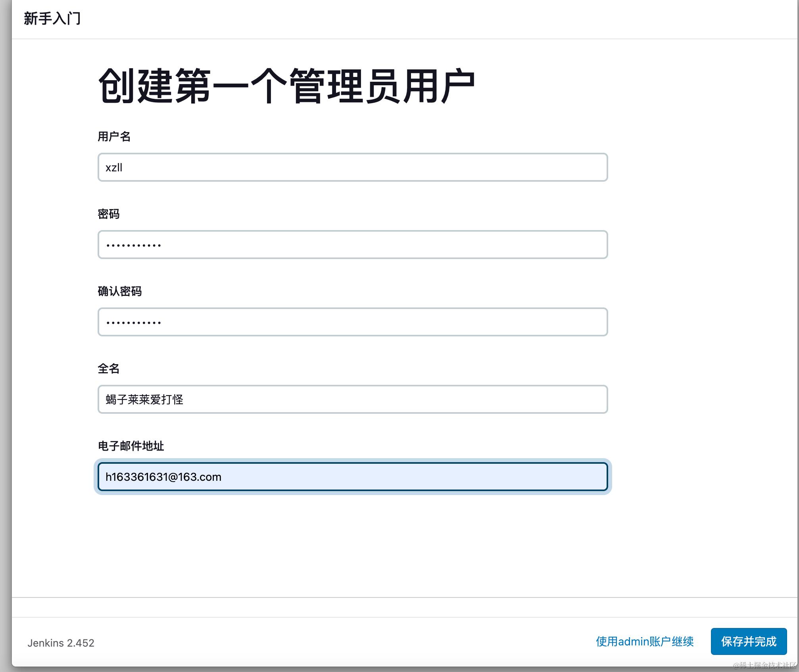
Task: Click the masked dots in 确认密码 field
Action: click(x=133, y=323)
